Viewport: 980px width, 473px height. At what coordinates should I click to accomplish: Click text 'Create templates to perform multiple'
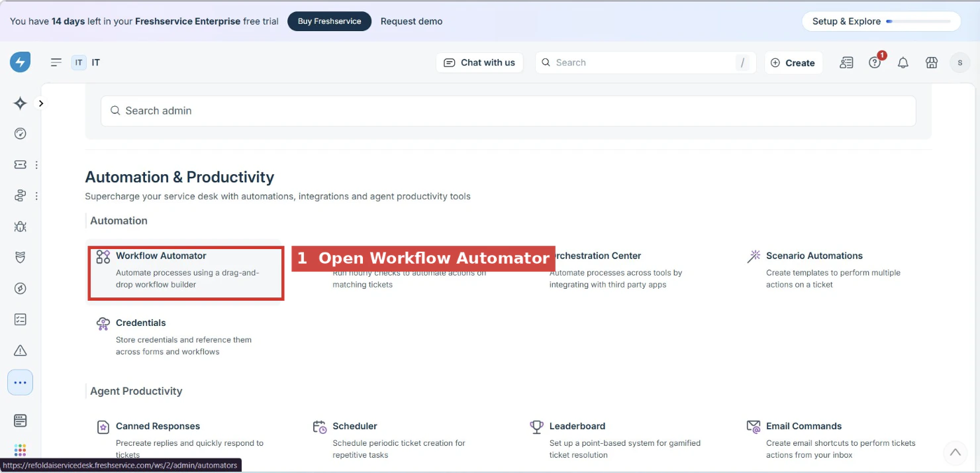click(x=833, y=273)
